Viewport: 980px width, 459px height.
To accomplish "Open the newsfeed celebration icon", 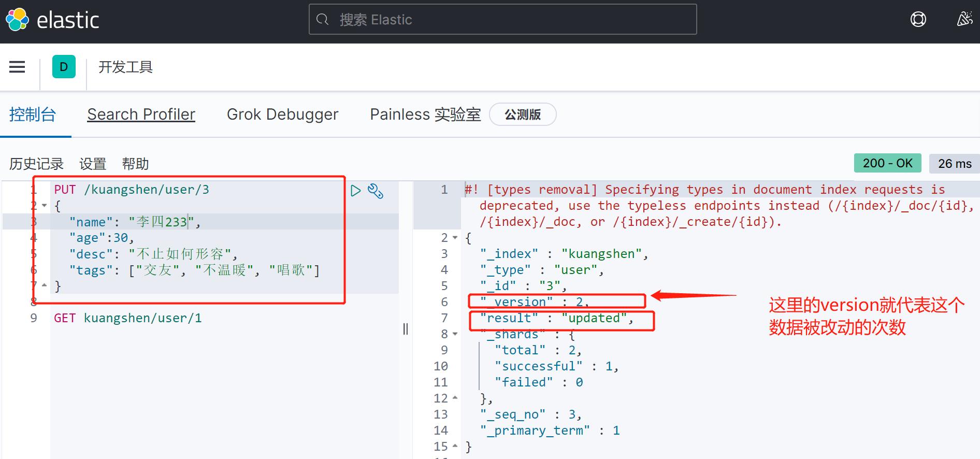I will (964, 19).
